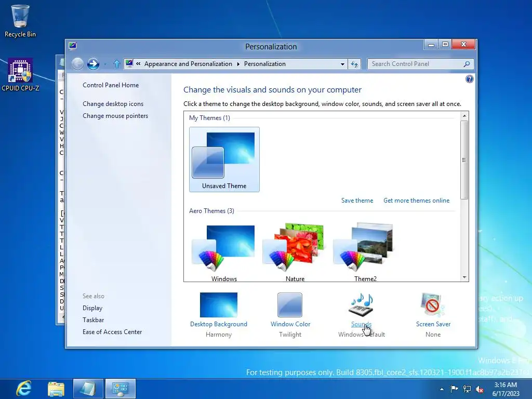Open Control Panel Home link
Image resolution: width=532 pixels, height=399 pixels.
pos(111,85)
